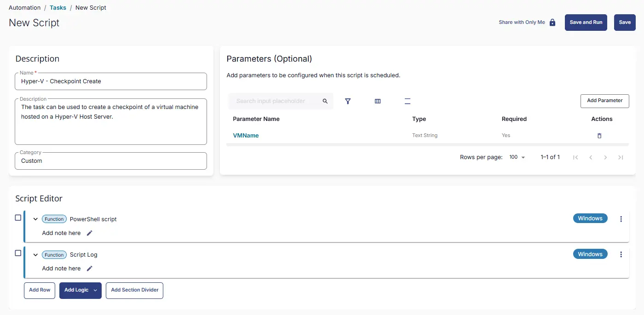The image size is (644, 315).
Task: Click the filter icon in Parameters toolbar
Action: pyautogui.click(x=348, y=101)
